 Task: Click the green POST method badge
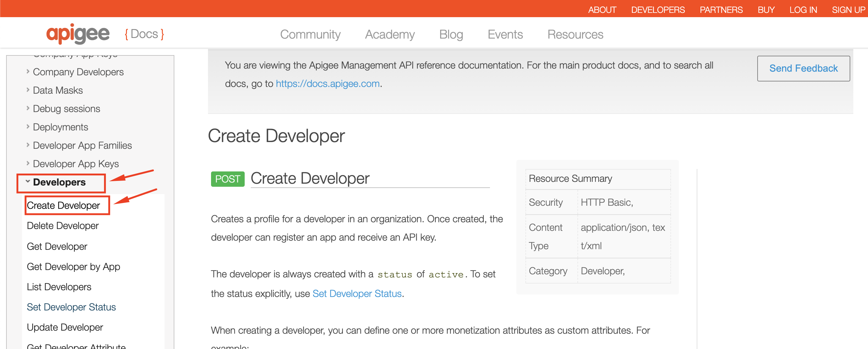pyautogui.click(x=228, y=179)
